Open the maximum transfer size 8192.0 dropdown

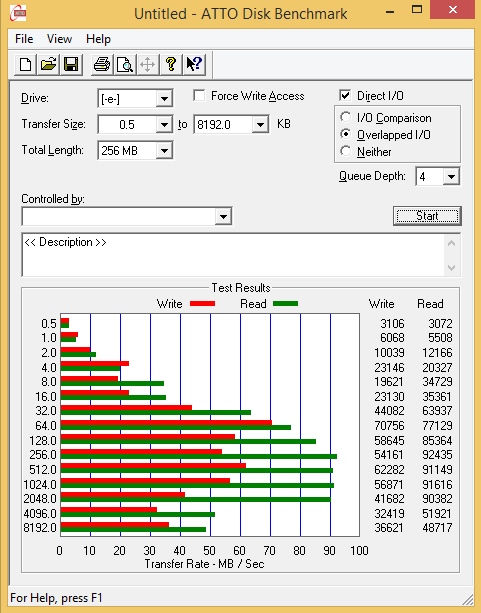[x=260, y=125]
